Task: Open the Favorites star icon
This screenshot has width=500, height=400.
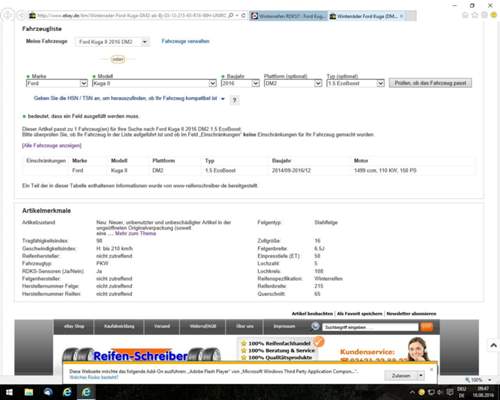Action: [x=475, y=15]
